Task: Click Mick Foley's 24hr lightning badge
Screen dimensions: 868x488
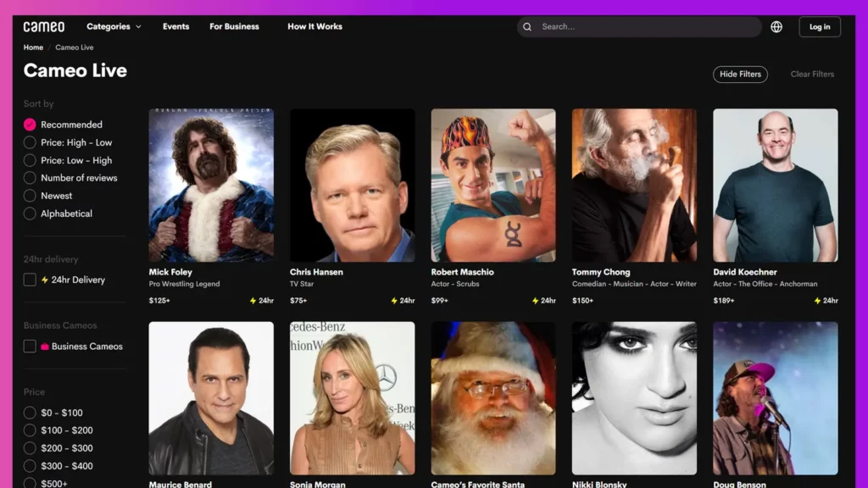Action: click(262, 301)
